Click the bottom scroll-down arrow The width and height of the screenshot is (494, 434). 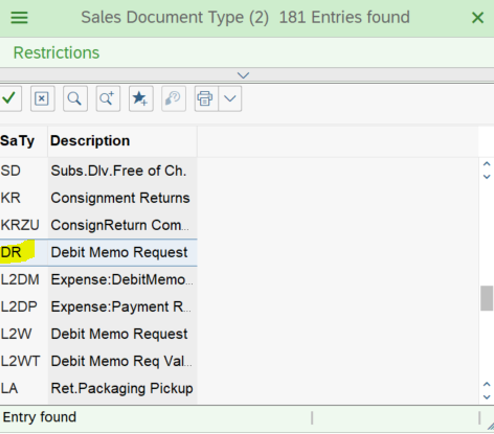click(487, 397)
